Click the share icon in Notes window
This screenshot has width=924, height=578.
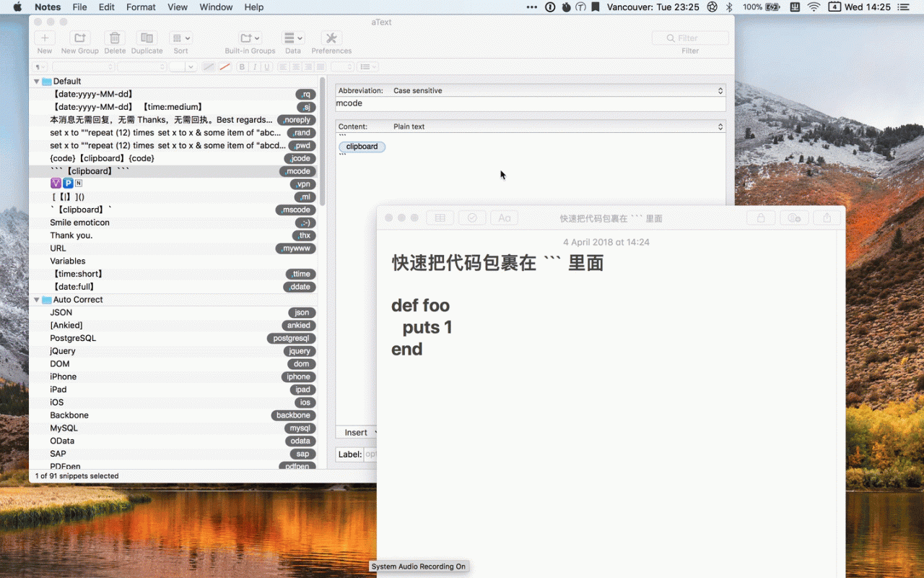click(827, 217)
